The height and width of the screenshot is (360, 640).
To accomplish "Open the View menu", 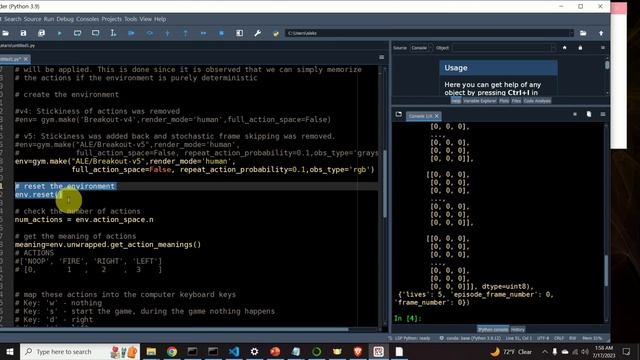I will tap(145, 19).
